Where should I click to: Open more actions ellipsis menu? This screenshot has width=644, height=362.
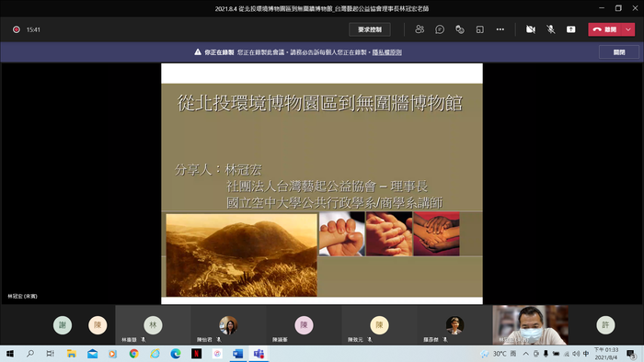click(x=500, y=29)
